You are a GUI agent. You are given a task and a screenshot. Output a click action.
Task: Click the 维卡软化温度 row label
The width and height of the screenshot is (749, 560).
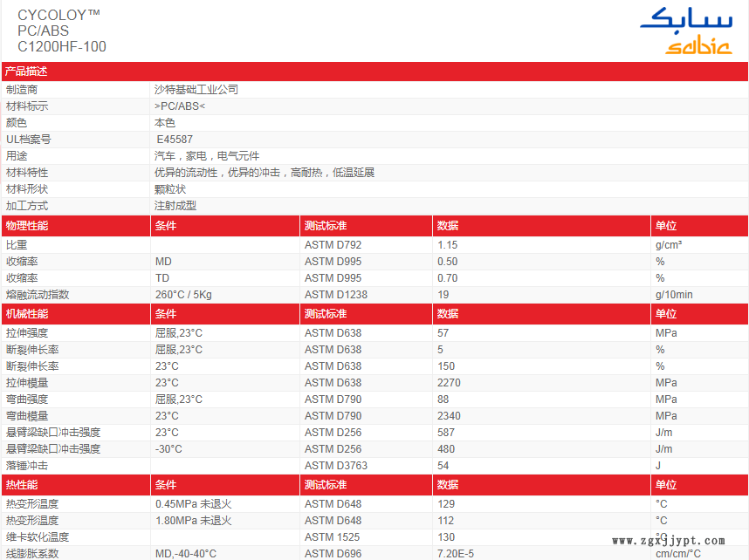point(38,537)
